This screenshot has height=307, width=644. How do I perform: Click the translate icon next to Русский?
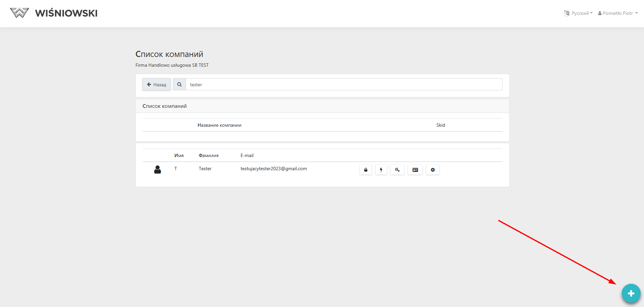click(x=566, y=13)
